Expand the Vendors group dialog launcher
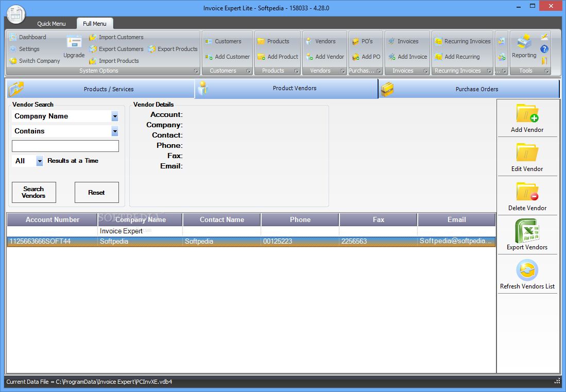This screenshot has height=392, width=566. 343,71
